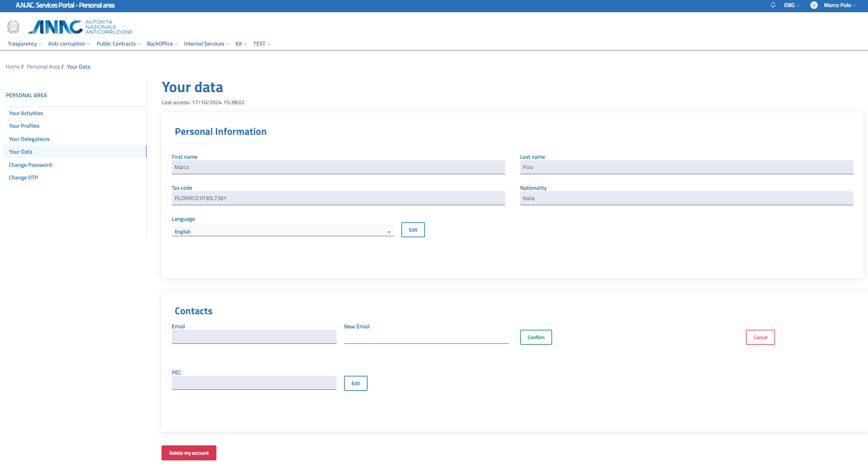
Task: Open the ENG language dropdown
Action: point(791,5)
